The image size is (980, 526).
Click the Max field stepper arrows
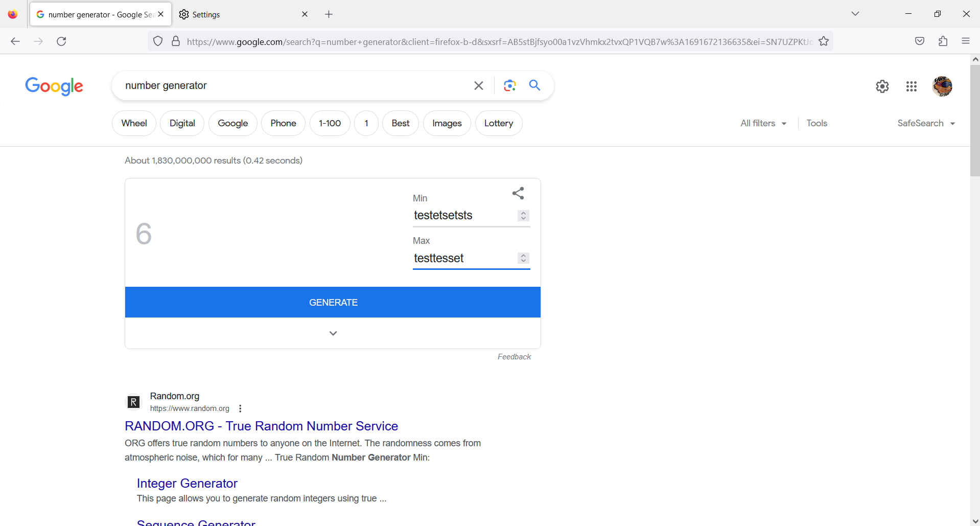[x=523, y=258]
